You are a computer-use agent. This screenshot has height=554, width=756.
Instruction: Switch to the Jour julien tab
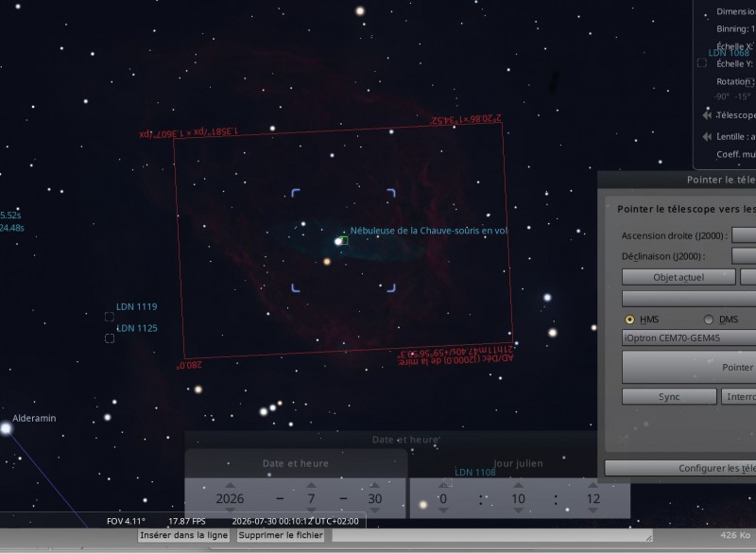pyautogui.click(x=518, y=463)
